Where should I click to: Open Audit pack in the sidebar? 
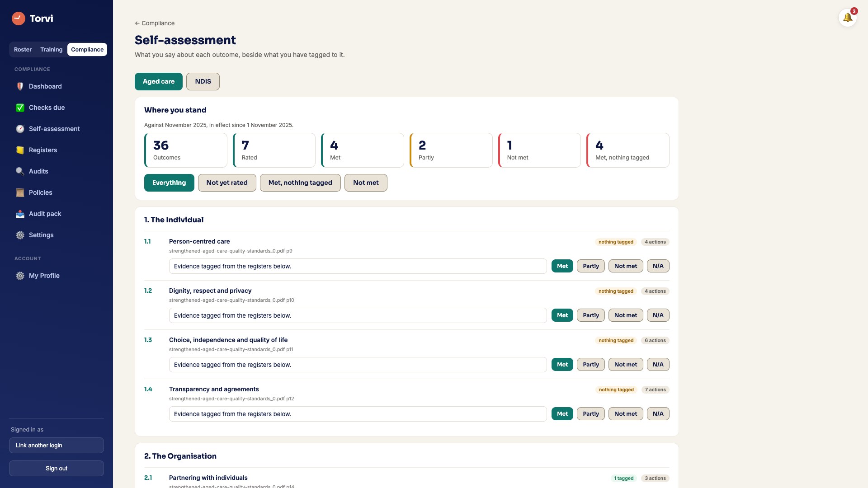[57, 214]
